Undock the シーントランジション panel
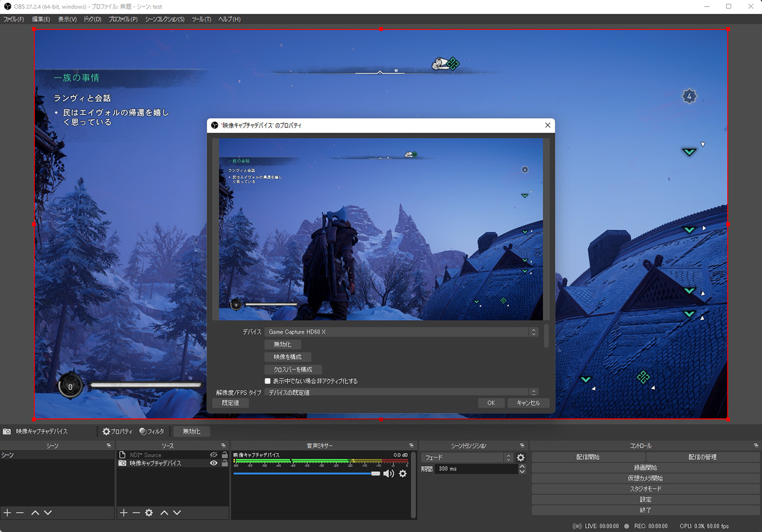This screenshot has height=532, width=762. [521, 446]
